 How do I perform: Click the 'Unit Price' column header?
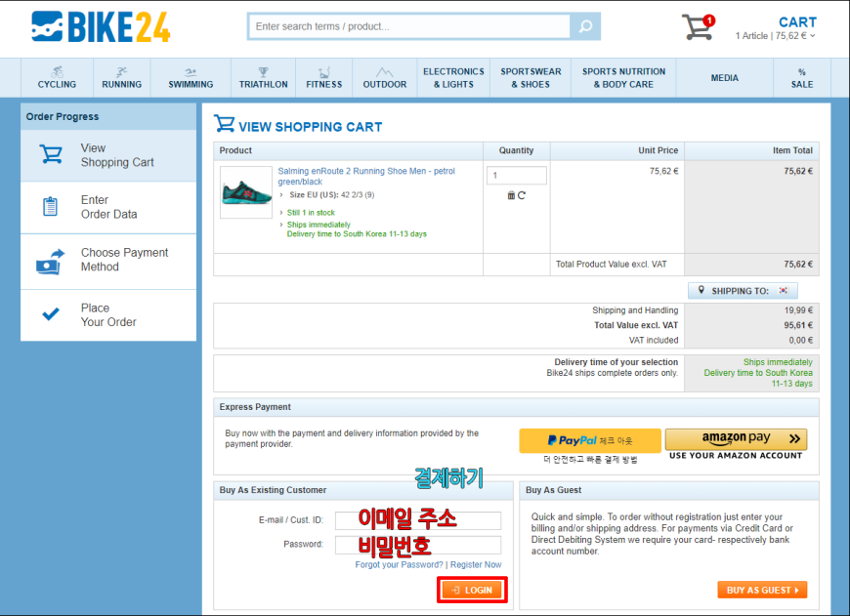[659, 150]
